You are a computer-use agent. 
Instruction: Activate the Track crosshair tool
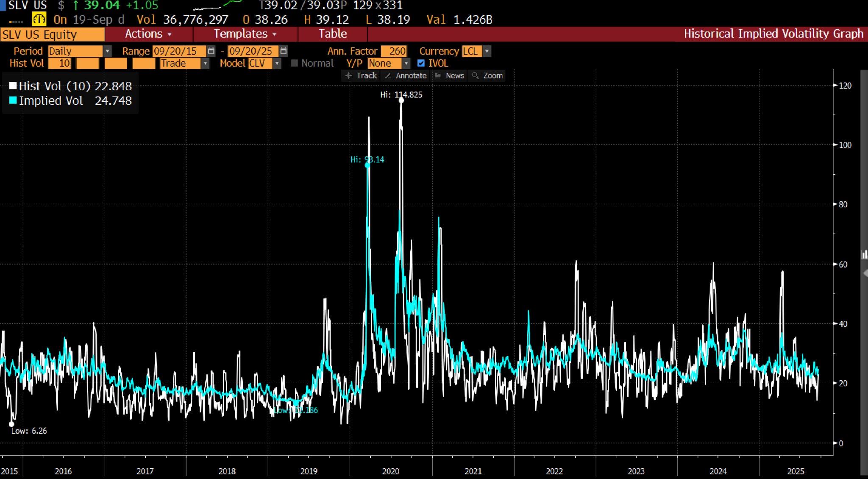coord(361,75)
